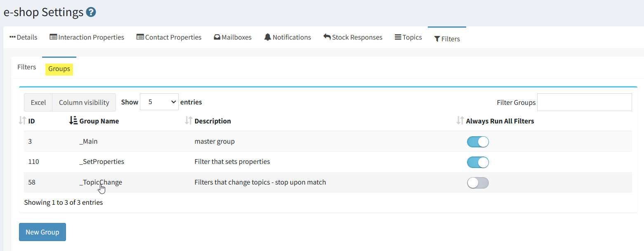Viewport: 644px width, 251px height.
Task: Turn off _SetProperties always-run toggle
Action: click(478, 162)
